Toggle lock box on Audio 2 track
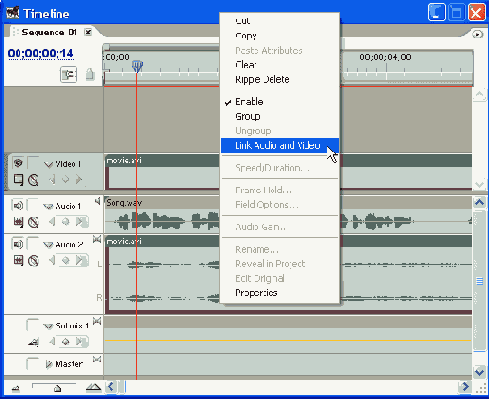The width and height of the screenshot is (489, 399). coord(32,243)
